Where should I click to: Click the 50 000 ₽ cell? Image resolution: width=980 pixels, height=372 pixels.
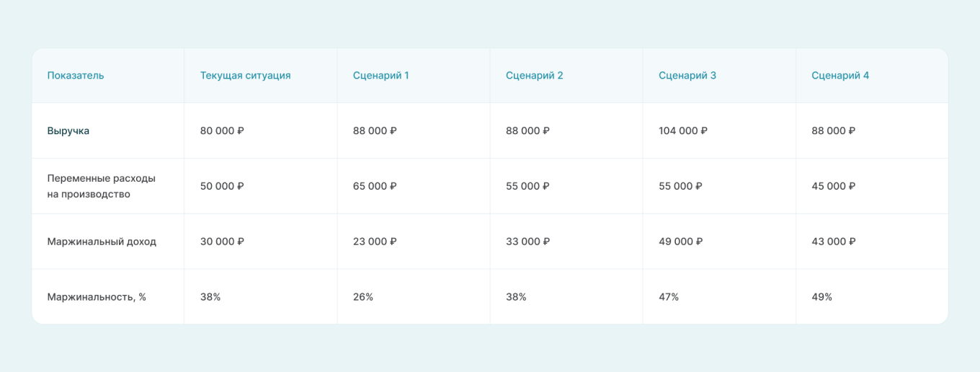click(x=222, y=186)
